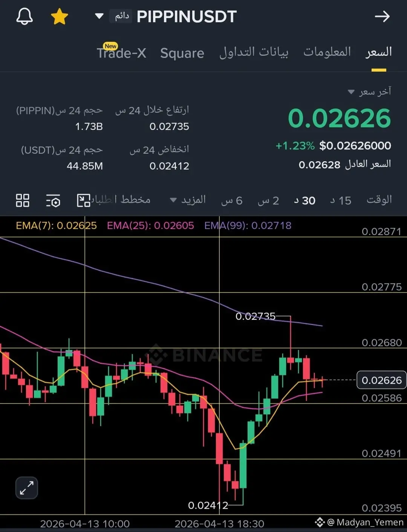Tap the current price tag 0.02626 on axis
This screenshot has height=532, width=407.
pyautogui.click(x=381, y=380)
